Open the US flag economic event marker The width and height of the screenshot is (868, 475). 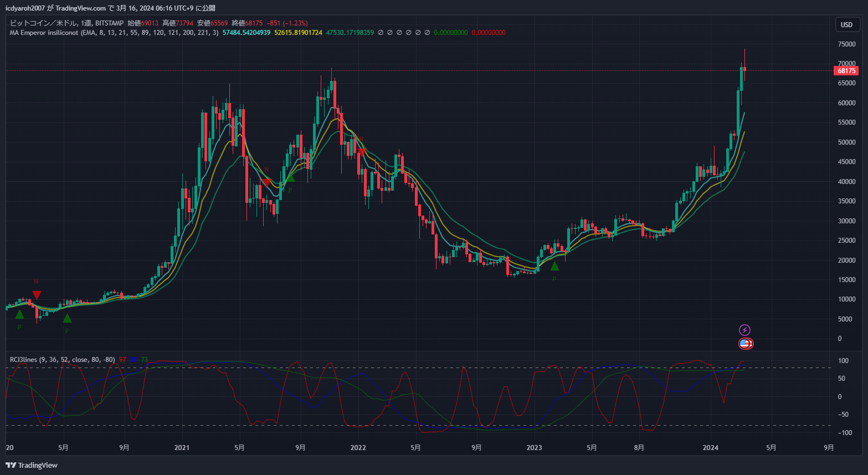744,344
